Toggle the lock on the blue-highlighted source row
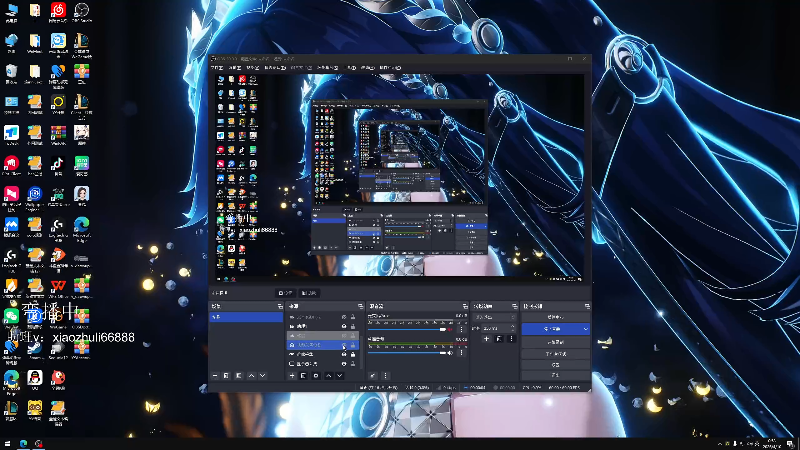This screenshot has width=800, height=450. coord(353,345)
